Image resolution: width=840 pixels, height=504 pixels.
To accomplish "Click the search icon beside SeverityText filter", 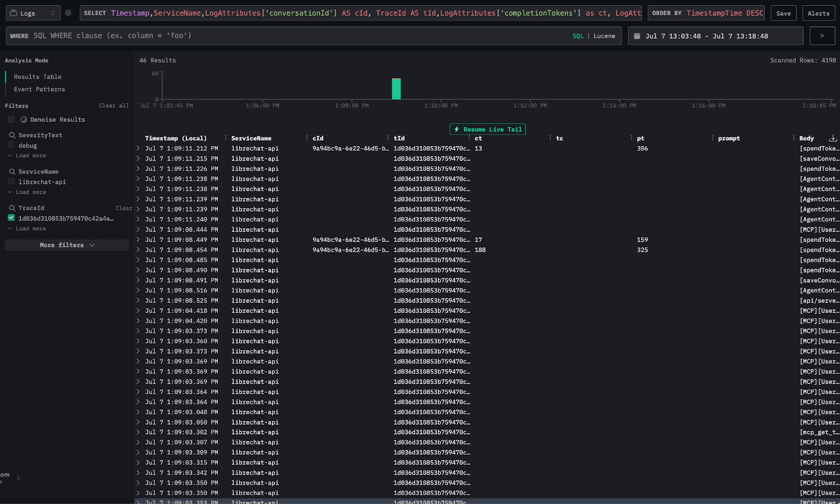I will tap(12, 135).
